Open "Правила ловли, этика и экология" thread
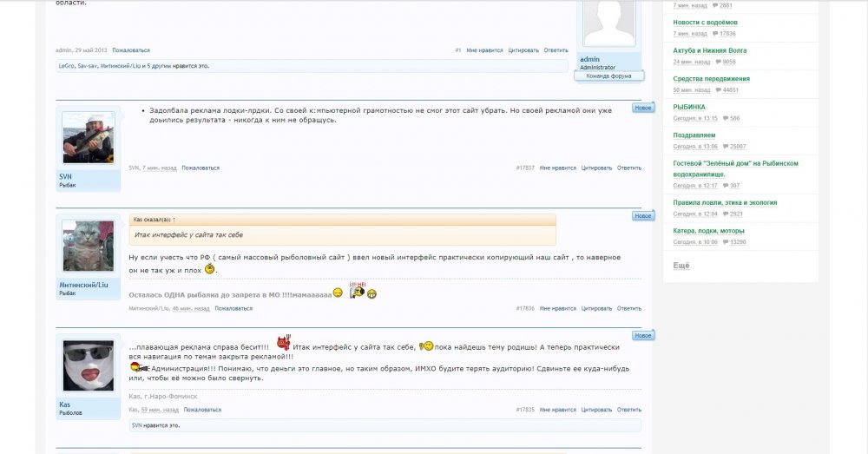This screenshot has width=868, height=454. 725,202
